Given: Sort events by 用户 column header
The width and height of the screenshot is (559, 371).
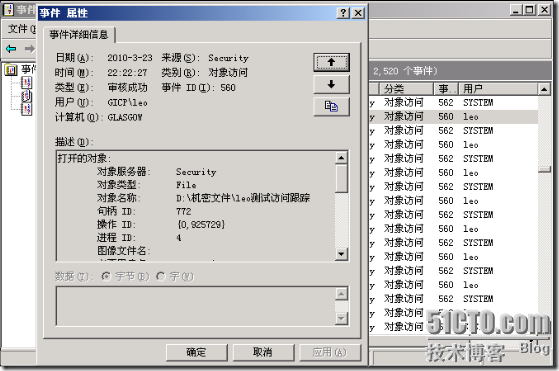Looking at the screenshot, I should coord(497,89).
